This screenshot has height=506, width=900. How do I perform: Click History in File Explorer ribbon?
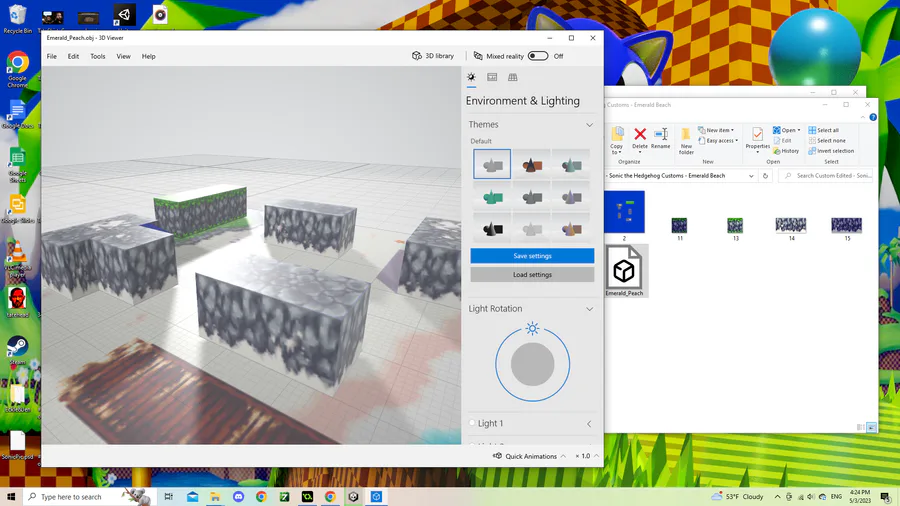pyautogui.click(x=786, y=151)
